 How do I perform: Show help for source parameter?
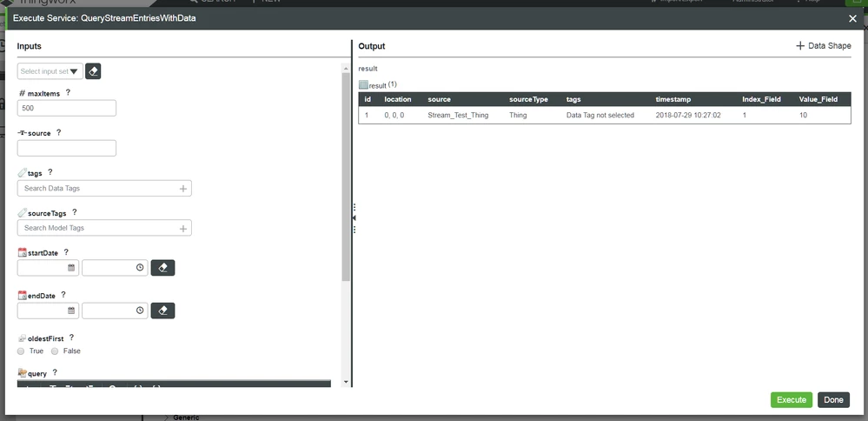pos(59,132)
